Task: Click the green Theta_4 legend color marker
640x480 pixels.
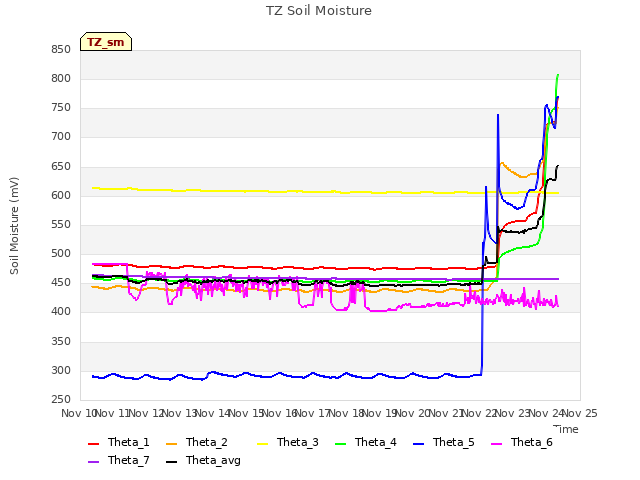Action: [340, 444]
